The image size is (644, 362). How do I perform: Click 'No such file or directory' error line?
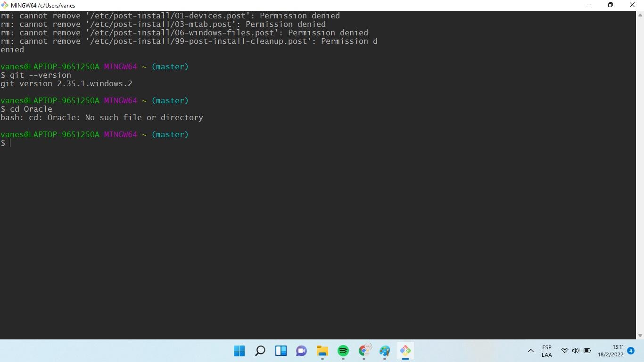click(x=102, y=117)
